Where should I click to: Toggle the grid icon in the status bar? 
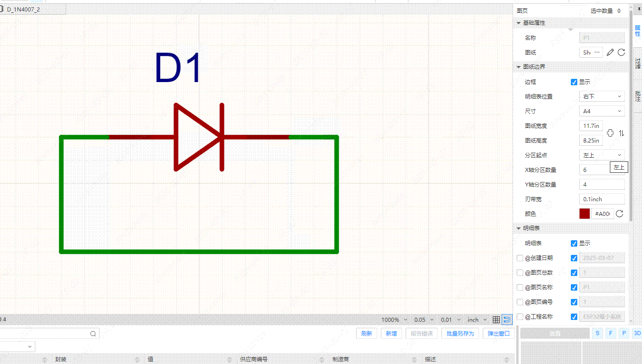point(496,320)
